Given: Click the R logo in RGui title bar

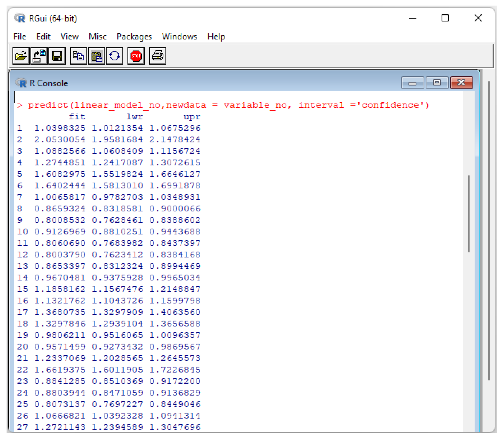Looking at the screenshot, I should point(20,18).
